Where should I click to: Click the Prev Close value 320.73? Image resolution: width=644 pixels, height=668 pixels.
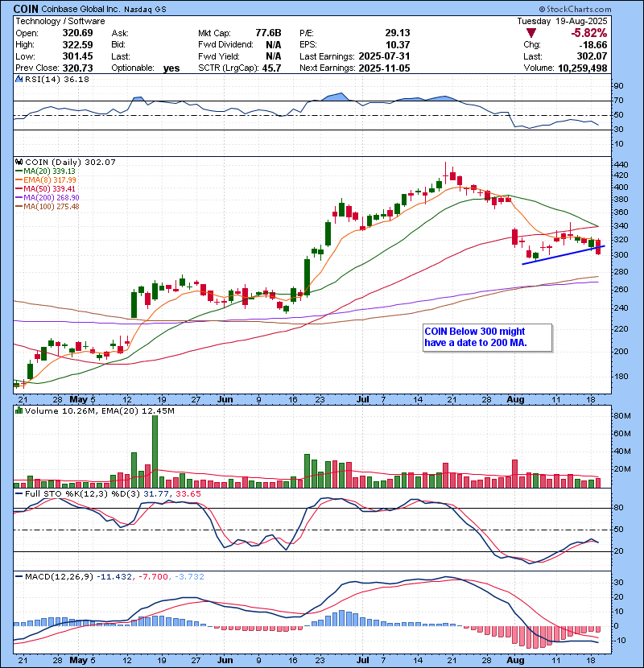(x=77, y=68)
